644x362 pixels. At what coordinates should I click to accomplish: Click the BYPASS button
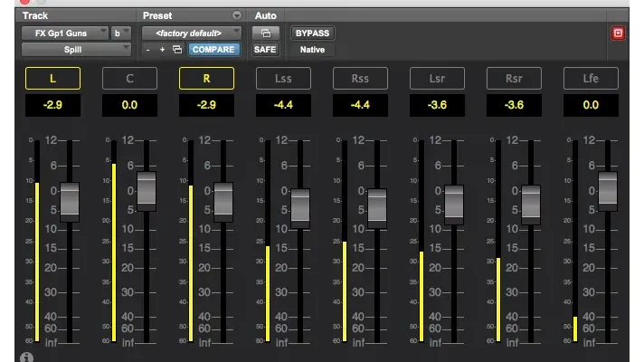[311, 33]
